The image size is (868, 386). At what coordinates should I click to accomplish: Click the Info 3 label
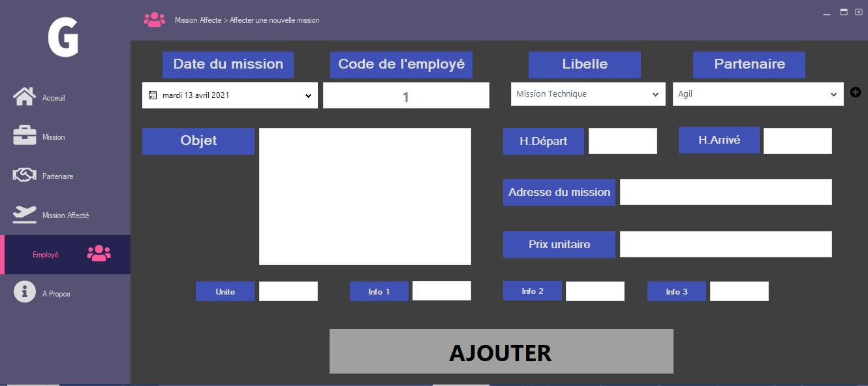pyautogui.click(x=677, y=291)
